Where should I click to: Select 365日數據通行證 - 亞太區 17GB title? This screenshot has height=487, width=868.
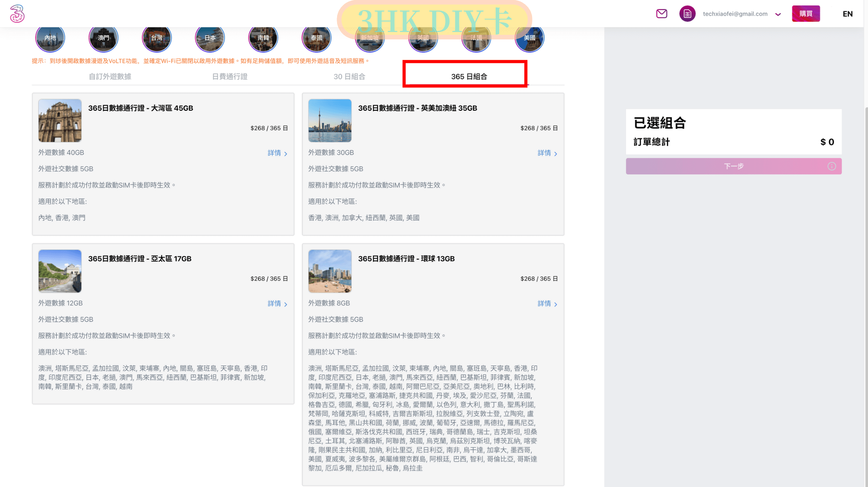point(140,259)
